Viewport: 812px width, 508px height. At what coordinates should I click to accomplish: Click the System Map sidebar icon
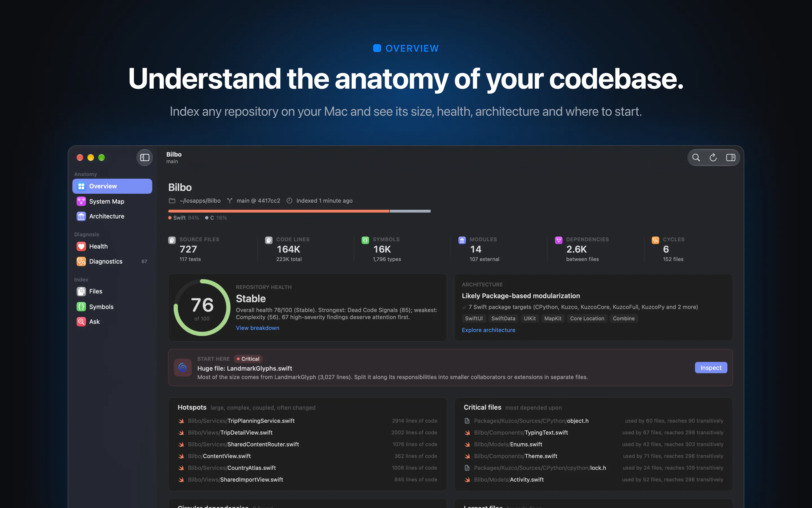[81, 201]
